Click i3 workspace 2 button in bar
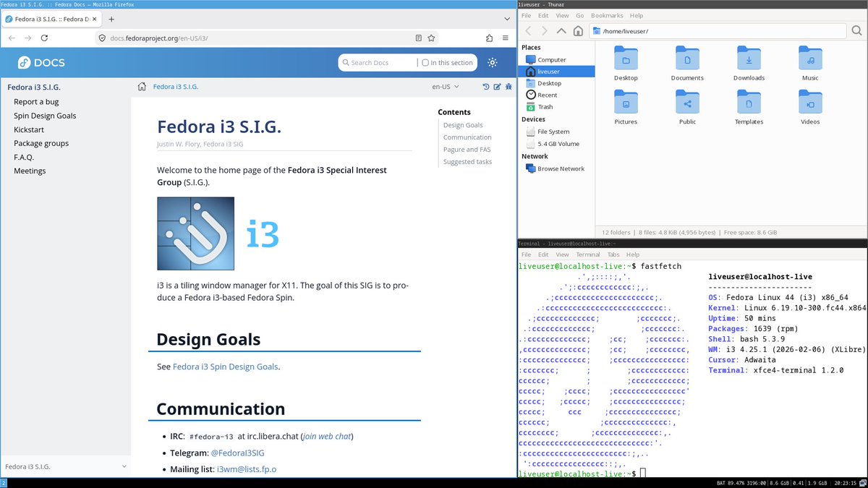This screenshot has width=868, height=488. [x=4, y=483]
